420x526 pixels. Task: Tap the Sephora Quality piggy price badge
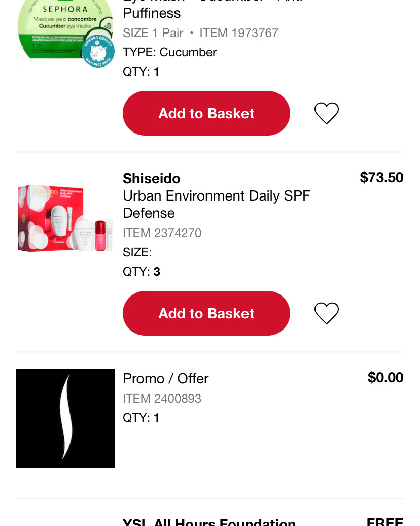pyautogui.click(x=98, y=51)
